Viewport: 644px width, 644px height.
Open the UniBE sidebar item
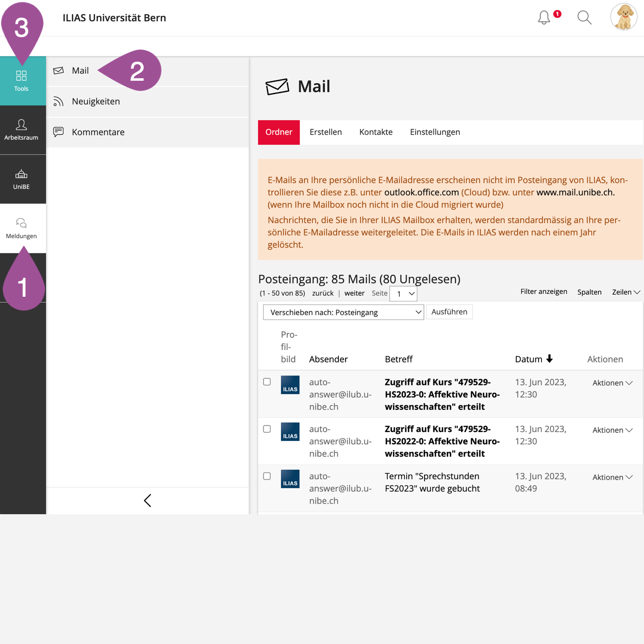(21, 179)
